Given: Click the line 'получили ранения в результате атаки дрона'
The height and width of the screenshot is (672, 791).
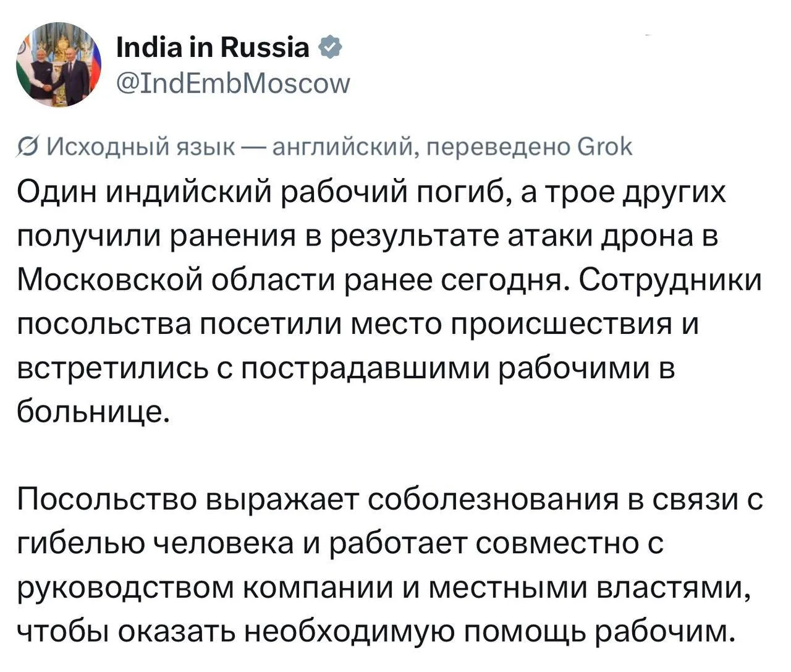Looking at the screenshot, I should 368,237.
